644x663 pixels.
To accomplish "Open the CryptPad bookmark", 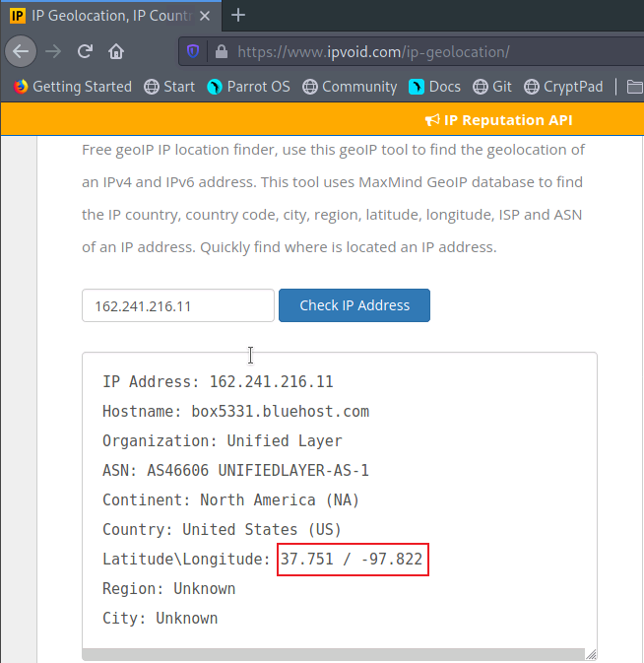I will [x=563, y=87].
